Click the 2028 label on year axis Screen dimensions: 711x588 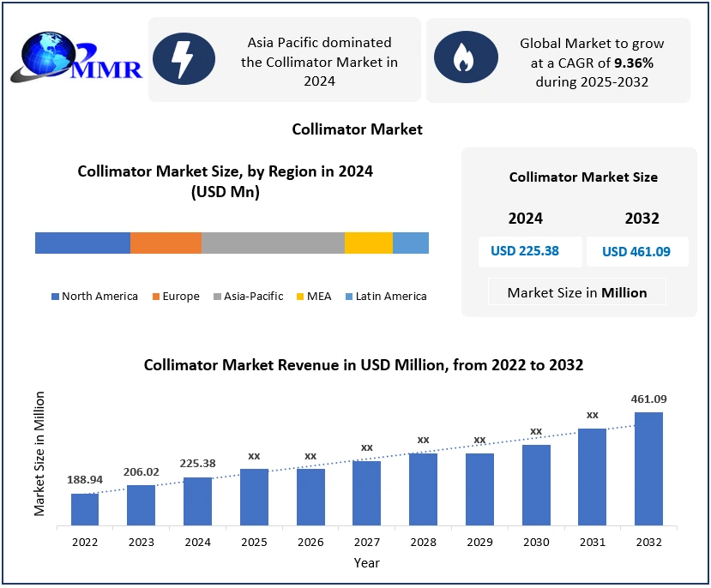pos(423,543)
